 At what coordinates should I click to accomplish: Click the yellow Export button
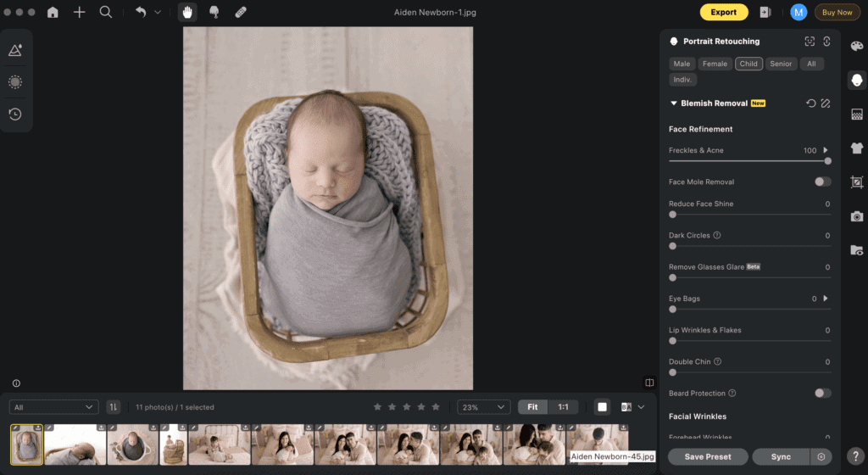[x=723, y=13]
